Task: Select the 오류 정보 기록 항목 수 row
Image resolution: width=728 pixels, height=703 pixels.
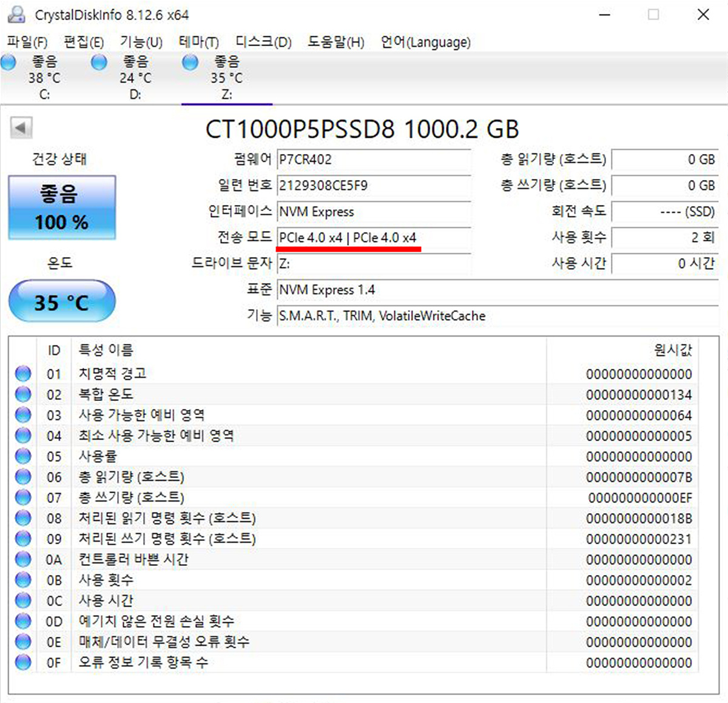Action: pyautogui.click(x=354, y=662)
